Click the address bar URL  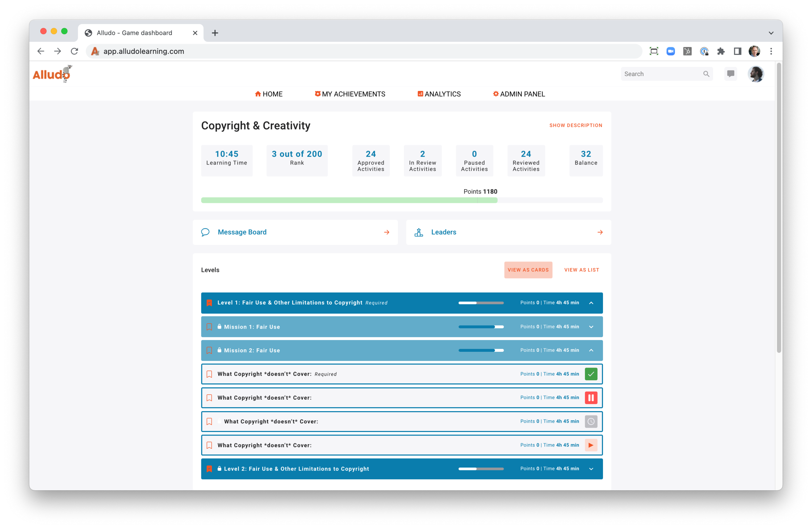click(x=144, y=51)
